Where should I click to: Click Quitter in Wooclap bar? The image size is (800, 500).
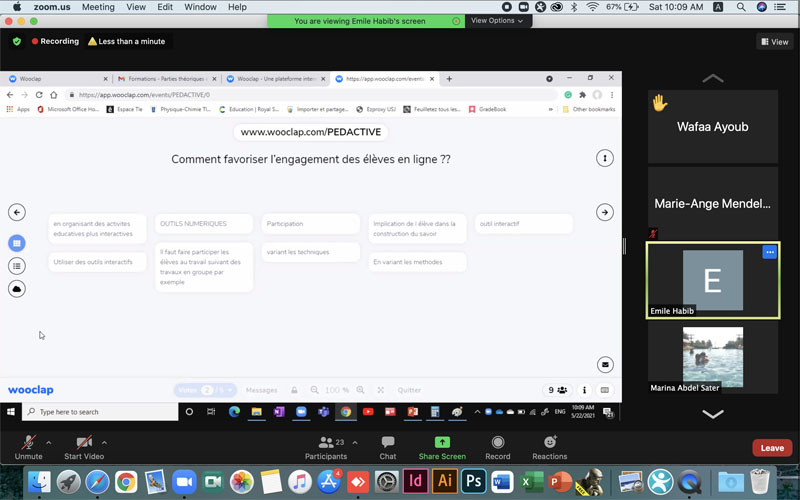click(x=409, y=390)
